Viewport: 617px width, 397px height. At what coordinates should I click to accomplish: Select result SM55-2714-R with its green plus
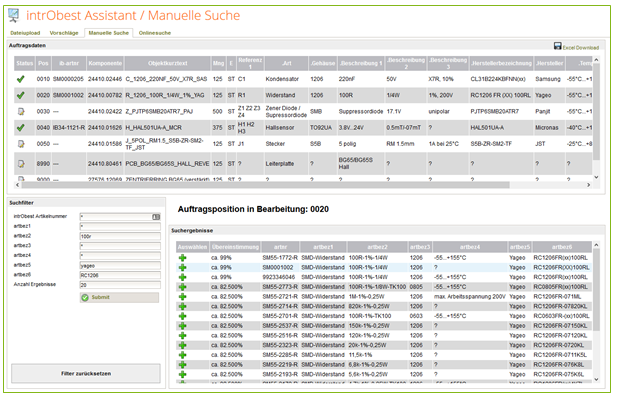coord(183,307)
